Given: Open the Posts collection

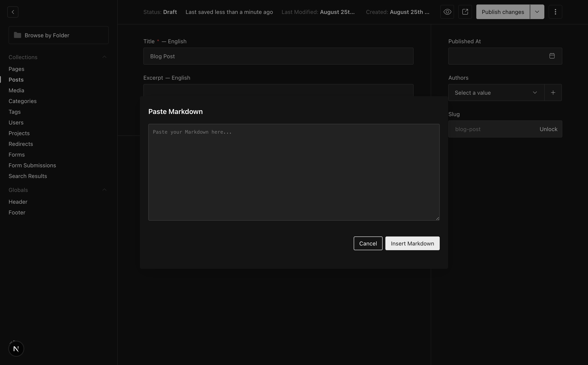Looking at the screenshot, I should coord(16,80).
